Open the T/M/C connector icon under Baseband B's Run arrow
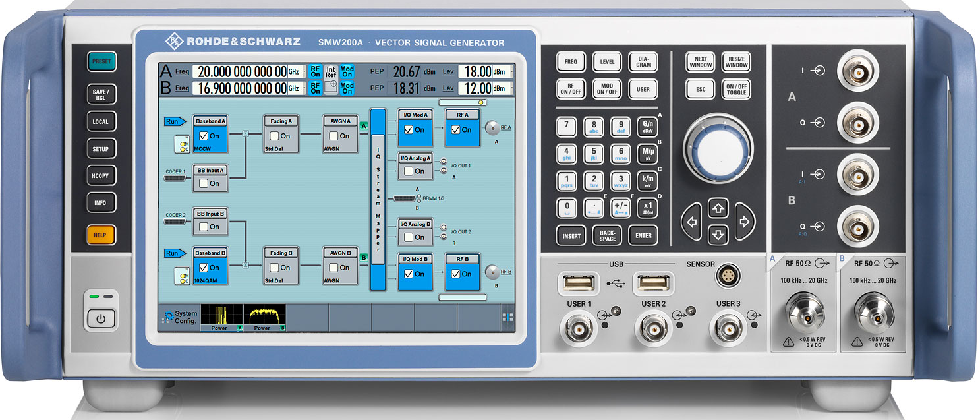The image size is (980, 420). tap(182, 276)
